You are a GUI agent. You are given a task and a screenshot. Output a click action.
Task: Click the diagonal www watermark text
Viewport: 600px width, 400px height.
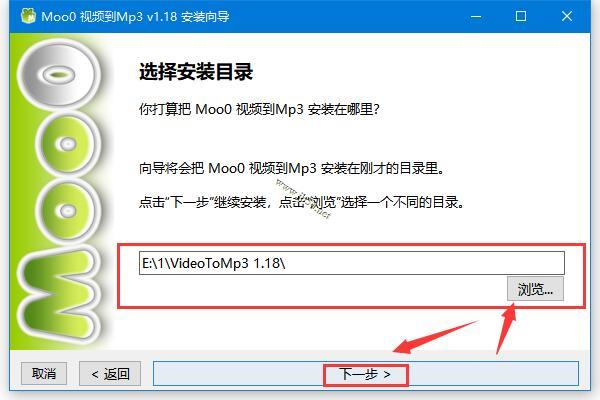click(x=303, y=199)
